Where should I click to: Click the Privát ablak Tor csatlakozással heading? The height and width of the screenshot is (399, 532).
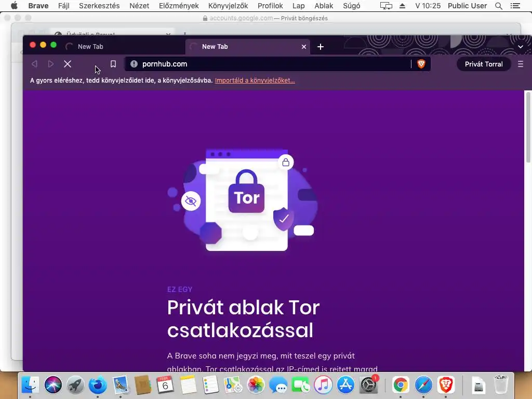pyautogui.click(x=243, y=318)
